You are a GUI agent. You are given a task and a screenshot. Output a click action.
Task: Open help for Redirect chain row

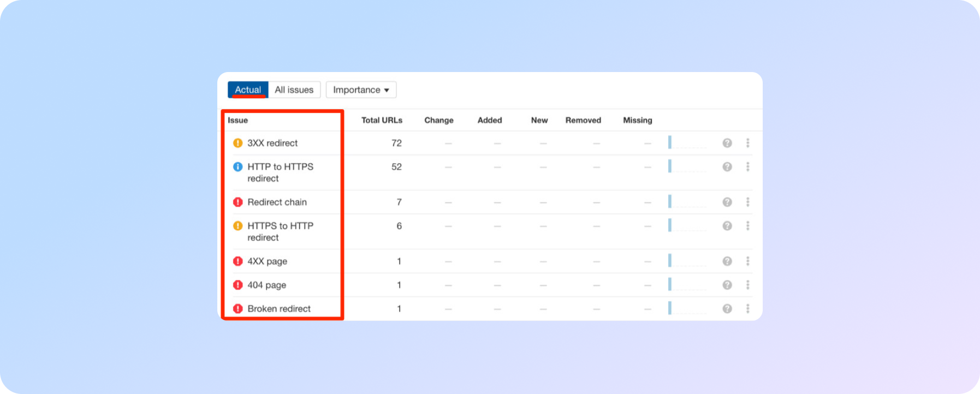pyautogui.click(x=727, y=202)
